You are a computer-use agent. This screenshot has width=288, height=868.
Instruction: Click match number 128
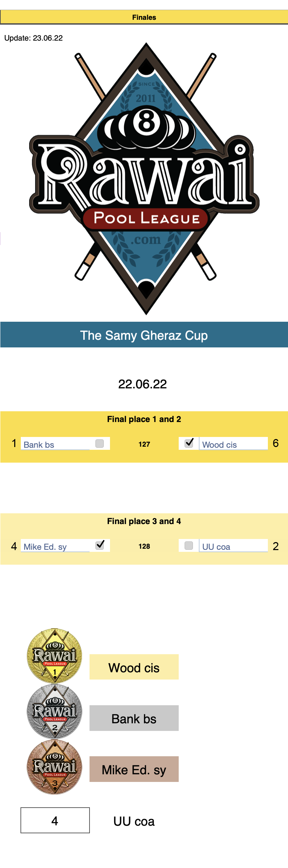144,546
